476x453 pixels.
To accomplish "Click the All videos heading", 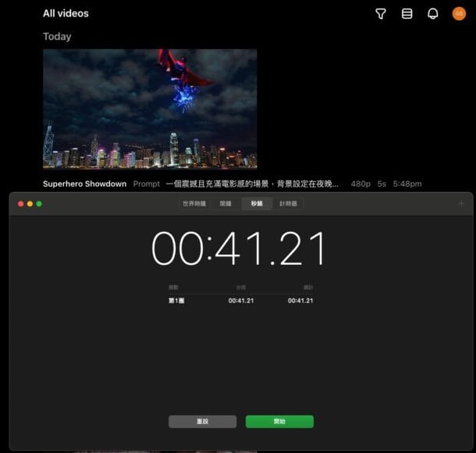I will click(66, 13).
